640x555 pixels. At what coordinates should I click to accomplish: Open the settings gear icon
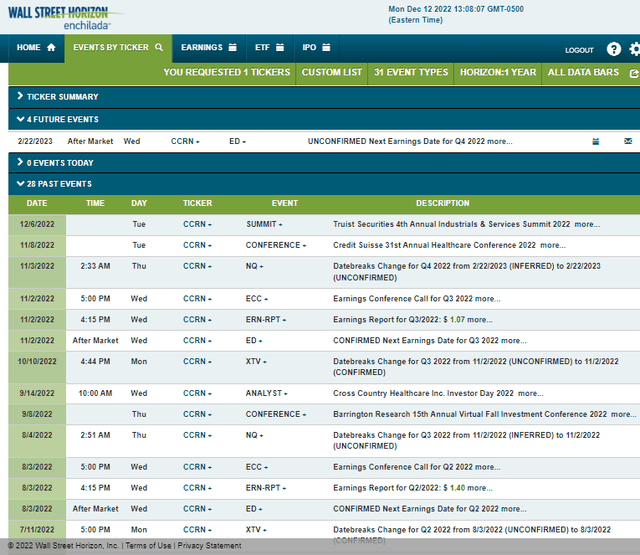tap(635, 49)
